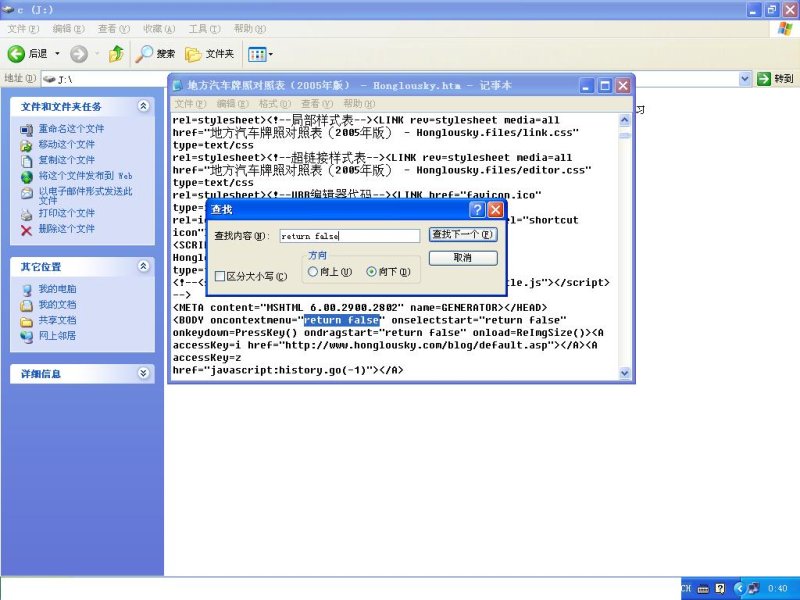Viewport: 800px width, 600px height.
Task: Enable the 区分大小写 checkbox
Action: 220,276
